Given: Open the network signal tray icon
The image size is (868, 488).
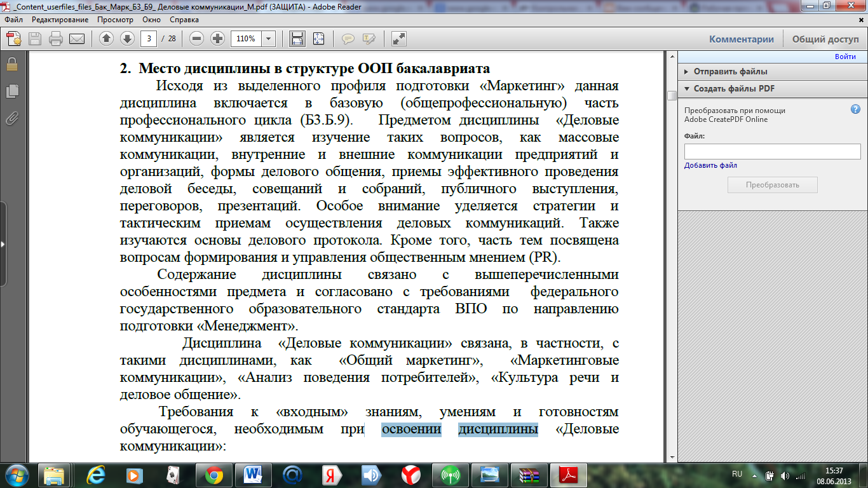Looking at the screenshot, I should click(x=800, y=475).
